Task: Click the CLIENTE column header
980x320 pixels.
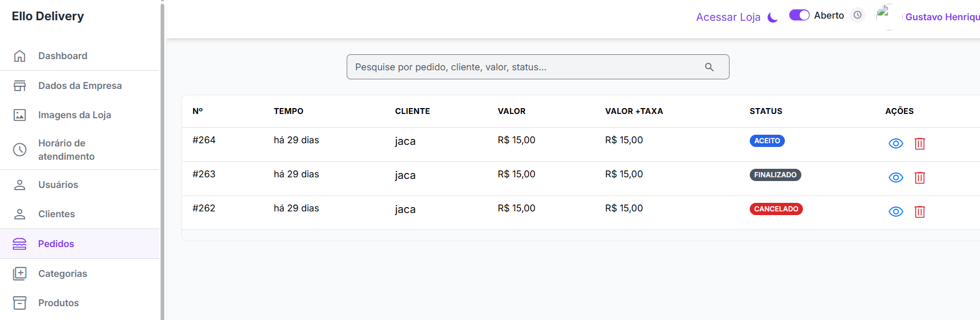Action: pyautogui.click(x=413, y=111)
